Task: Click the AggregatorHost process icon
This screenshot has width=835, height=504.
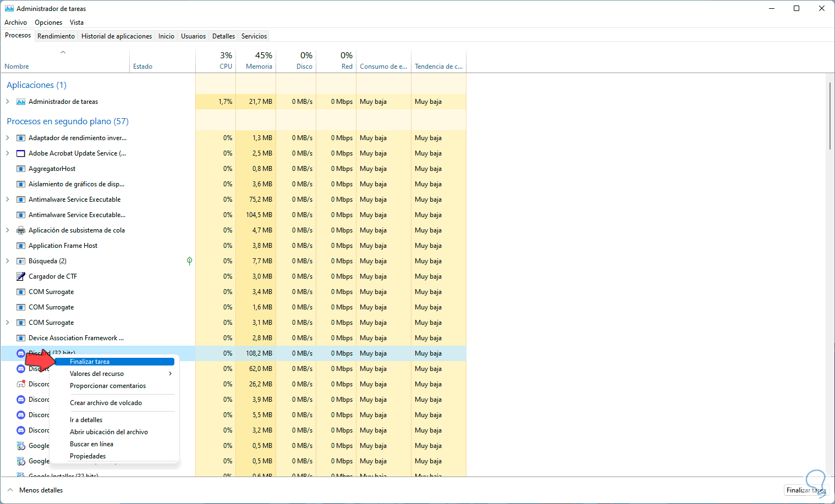Action: [21, 169]
